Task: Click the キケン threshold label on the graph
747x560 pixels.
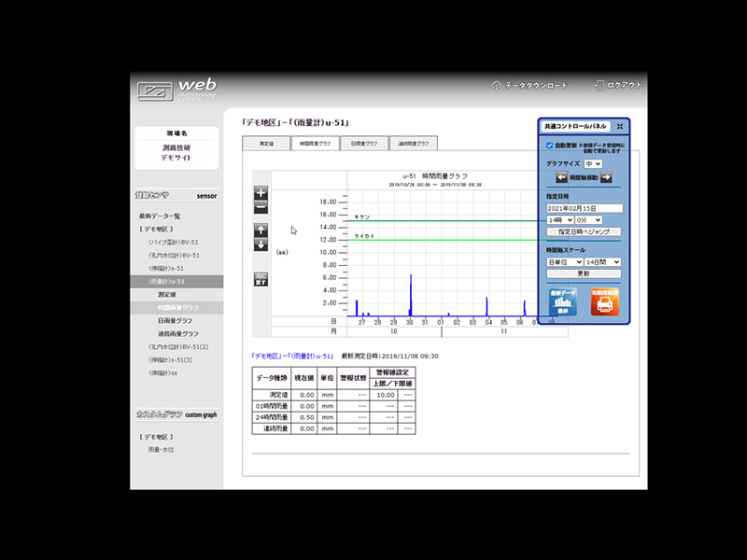Action: [362, 217]
